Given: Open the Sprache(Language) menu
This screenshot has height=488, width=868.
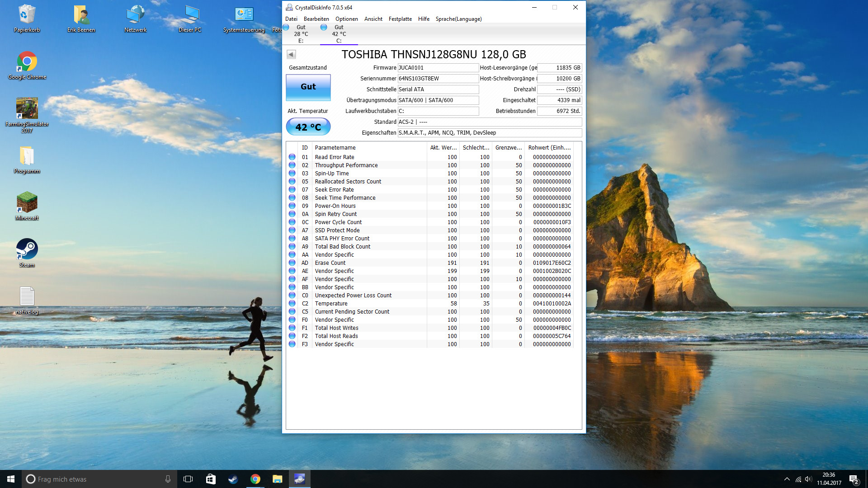Looking at the screenshot, I should click(458, 19).
